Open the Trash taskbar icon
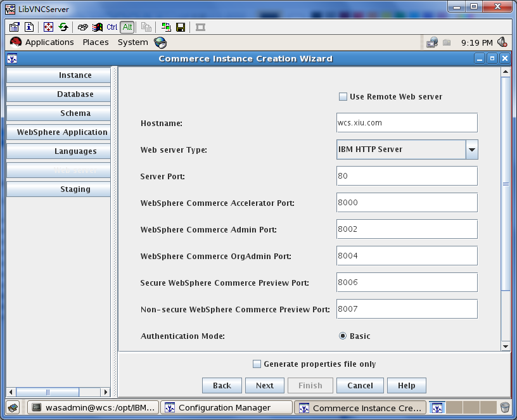 505,408
